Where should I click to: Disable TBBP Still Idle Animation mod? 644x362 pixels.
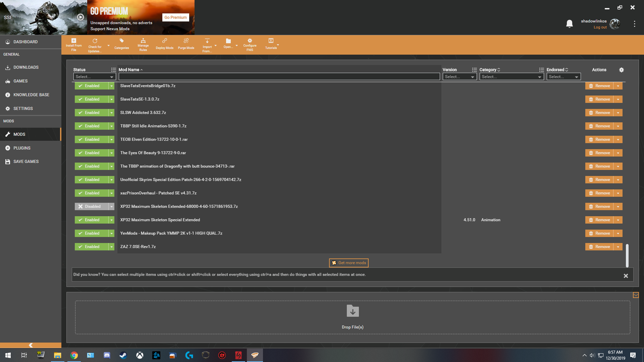tap(92, 126)
